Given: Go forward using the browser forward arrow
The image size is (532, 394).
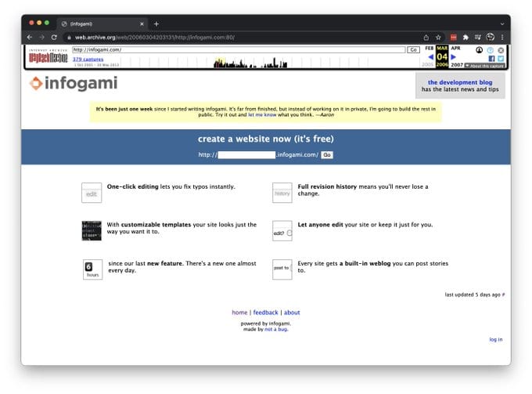Looking at the screenshot, I should click(42, 38).
